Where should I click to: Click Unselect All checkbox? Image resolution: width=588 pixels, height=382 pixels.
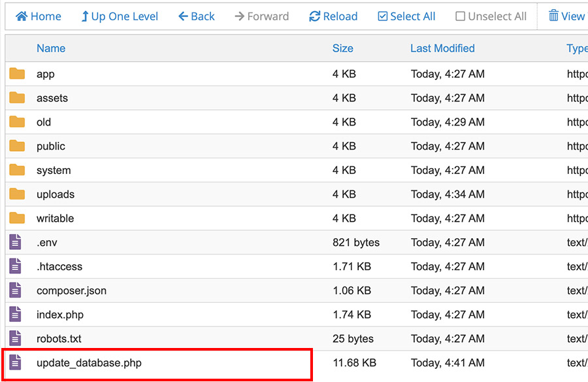[x=491, y=16]
